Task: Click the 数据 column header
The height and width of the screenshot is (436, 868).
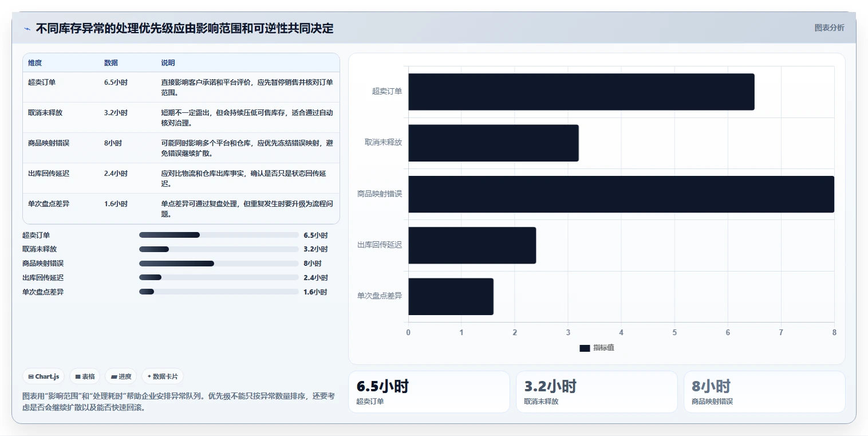Action: point(111,62)
